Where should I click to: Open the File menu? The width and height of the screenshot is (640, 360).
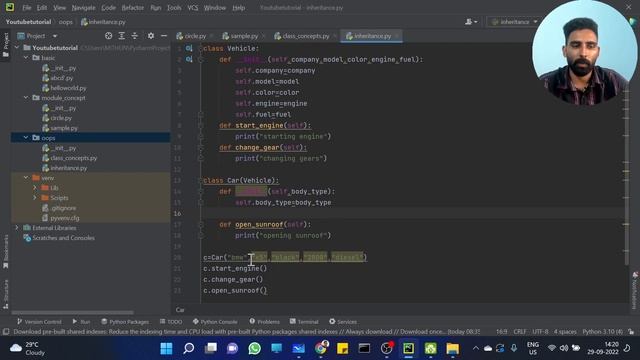pos(27,8)
